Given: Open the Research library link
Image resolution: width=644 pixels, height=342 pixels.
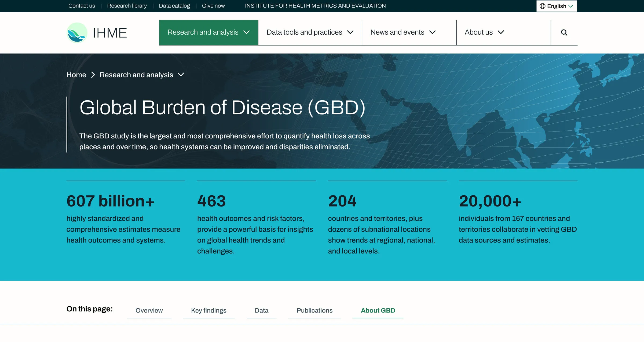Looking at the screenshot, I should pyautogui.click(x=127, y=6).
